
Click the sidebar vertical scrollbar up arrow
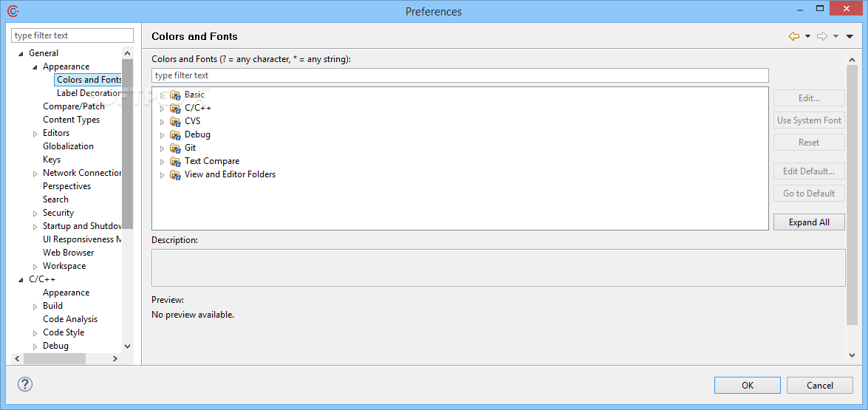click(x=127, y=53)
